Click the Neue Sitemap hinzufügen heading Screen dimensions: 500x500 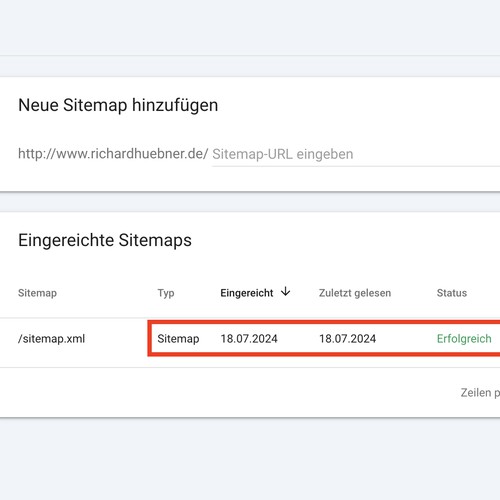[x=118, y=105]
